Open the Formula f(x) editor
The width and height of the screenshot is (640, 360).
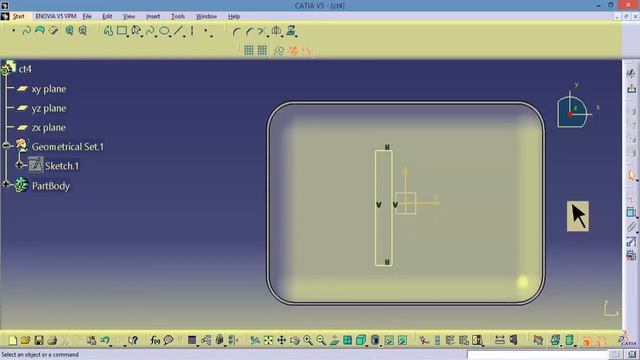tap(155, 340)
